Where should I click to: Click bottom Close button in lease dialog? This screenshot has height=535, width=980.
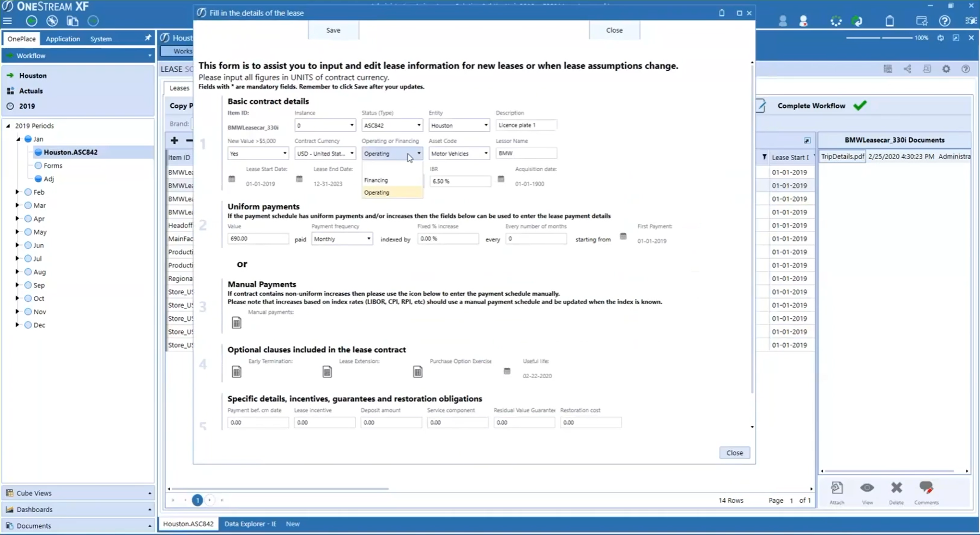734,453
